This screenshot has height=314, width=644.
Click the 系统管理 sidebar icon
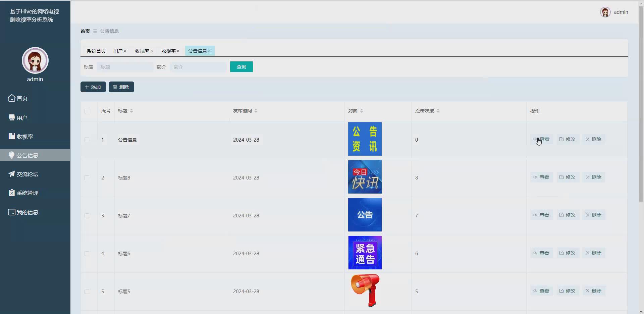pyautogui.click(x=12, y=193)
